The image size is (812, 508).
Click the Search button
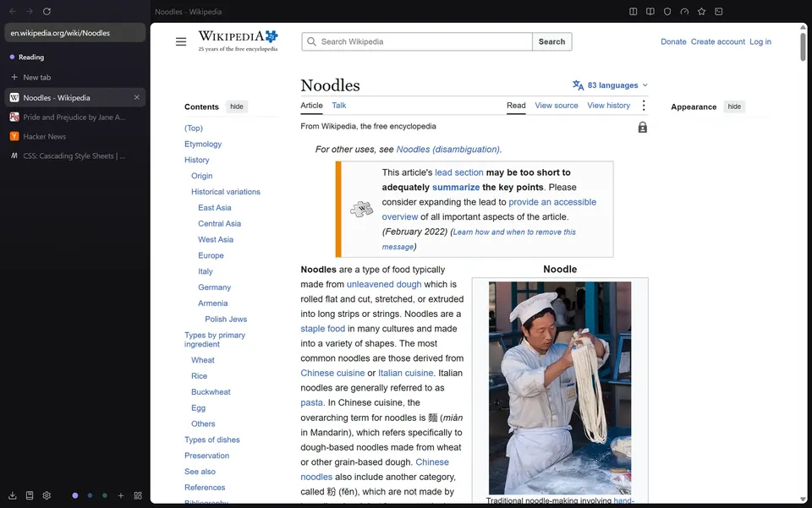tap(551, 41)
